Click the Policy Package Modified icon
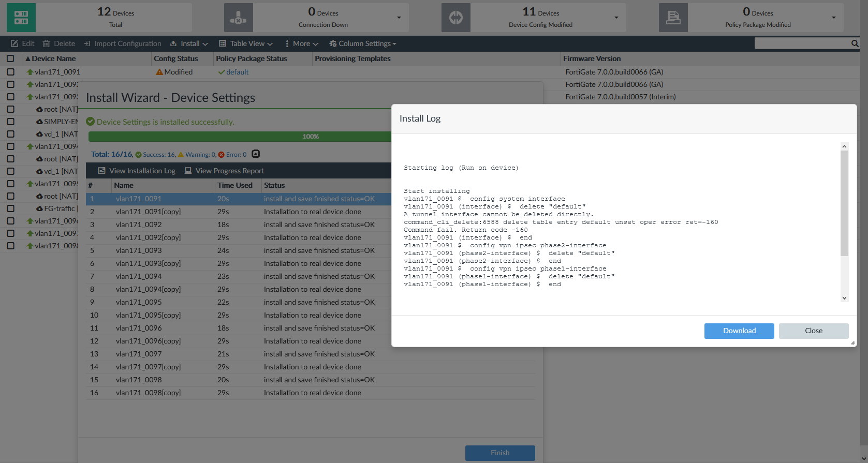The height and width of the screenshot is (463, 868). point(673,18)
